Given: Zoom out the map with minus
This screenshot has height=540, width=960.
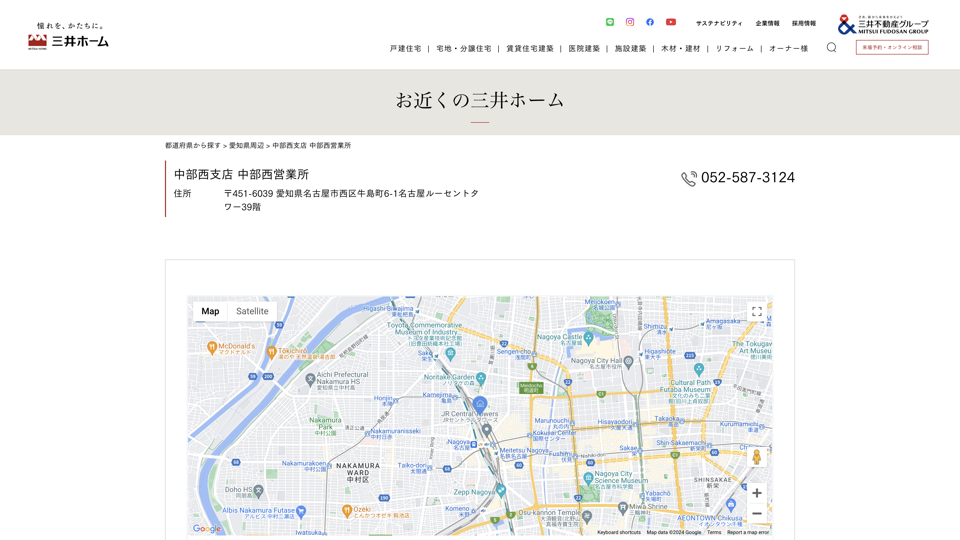Looking at the screenshot, I should [757, 514].
